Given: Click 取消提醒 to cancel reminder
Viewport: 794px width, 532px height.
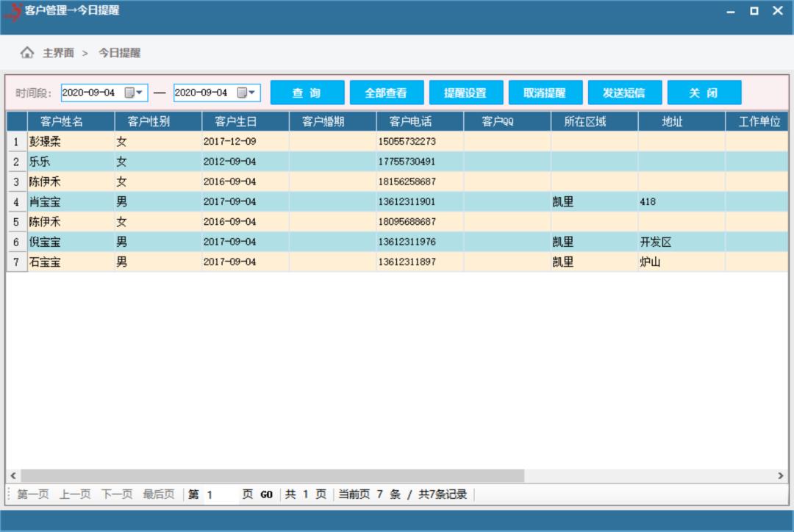Looking at the screenshot, I should (x=545, y=93).
